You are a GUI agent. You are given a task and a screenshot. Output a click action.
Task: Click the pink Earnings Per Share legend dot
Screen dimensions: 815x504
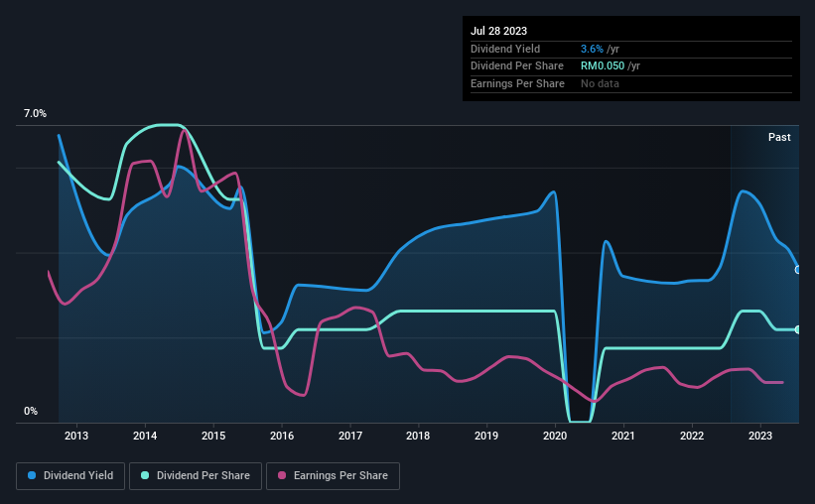[x=281, y=475]
